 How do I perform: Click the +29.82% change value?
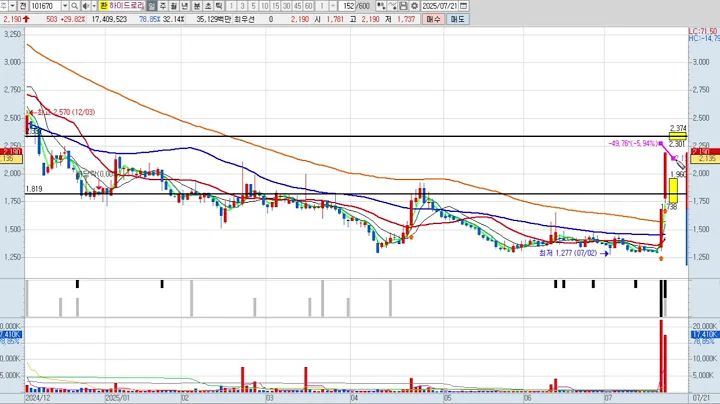click(72, 19)
